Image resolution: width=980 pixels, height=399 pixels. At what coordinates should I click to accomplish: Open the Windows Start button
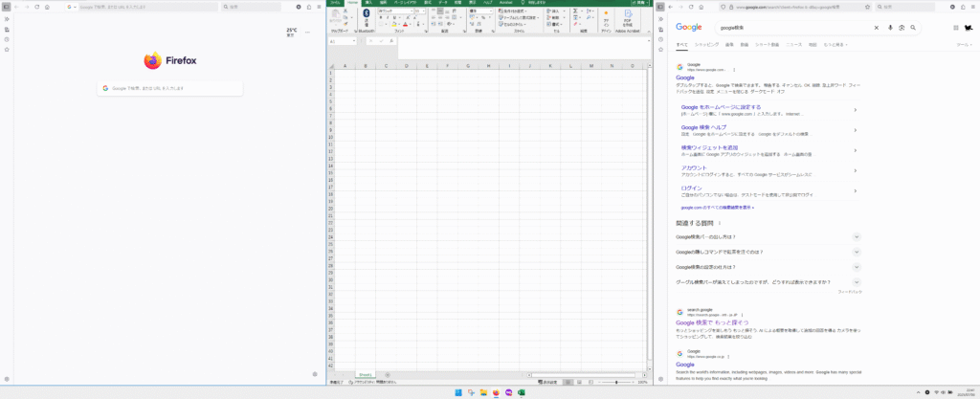click(x=458, y=392)
